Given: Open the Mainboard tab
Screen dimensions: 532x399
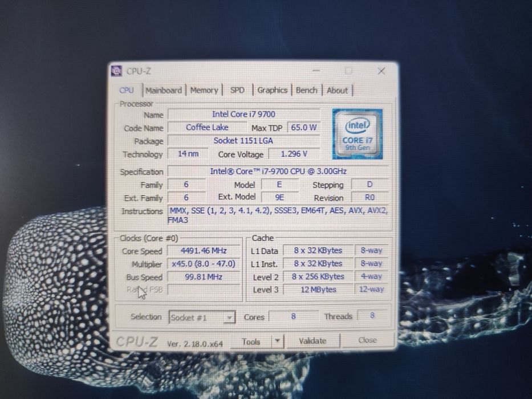Looking at the screenshot, I should tap(164, 90).
